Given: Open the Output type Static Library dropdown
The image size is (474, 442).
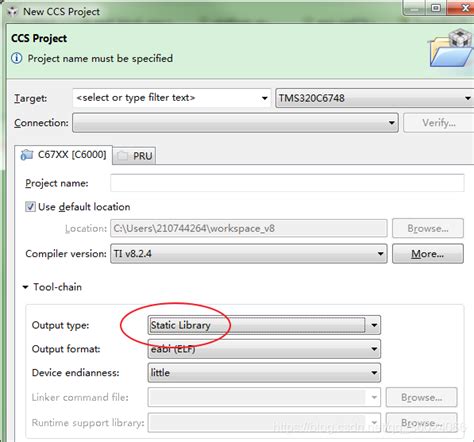Looking at the screenshot, I should point(374,325).
